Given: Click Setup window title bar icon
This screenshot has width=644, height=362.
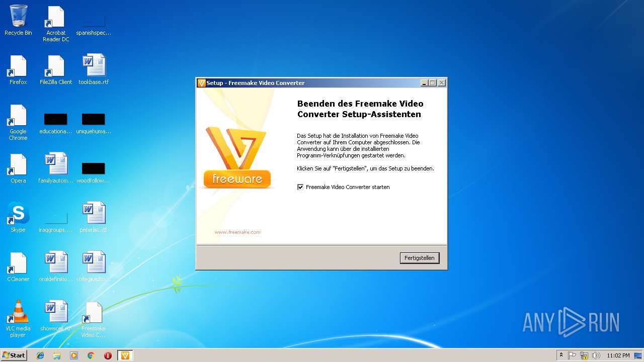Looking at the screenshot, I should coord(201,83).
